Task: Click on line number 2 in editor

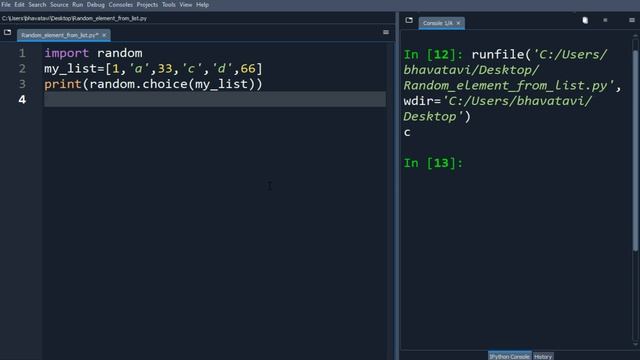Action: point(22,69)
